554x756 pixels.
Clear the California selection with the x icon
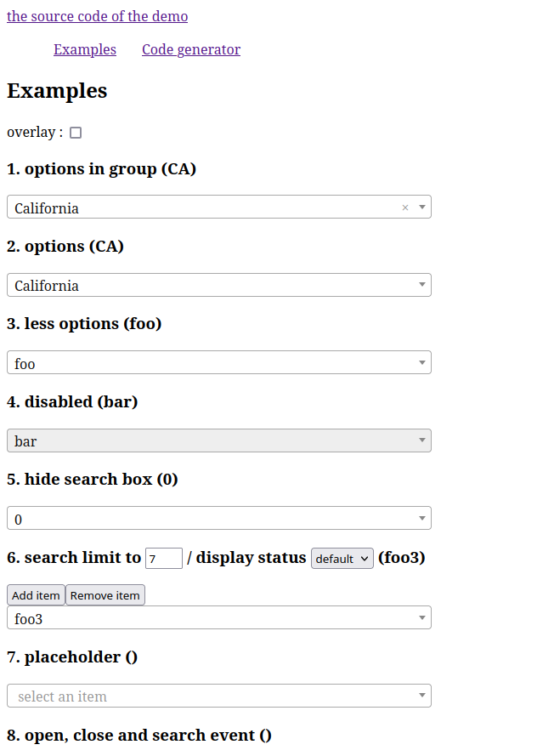405,207
